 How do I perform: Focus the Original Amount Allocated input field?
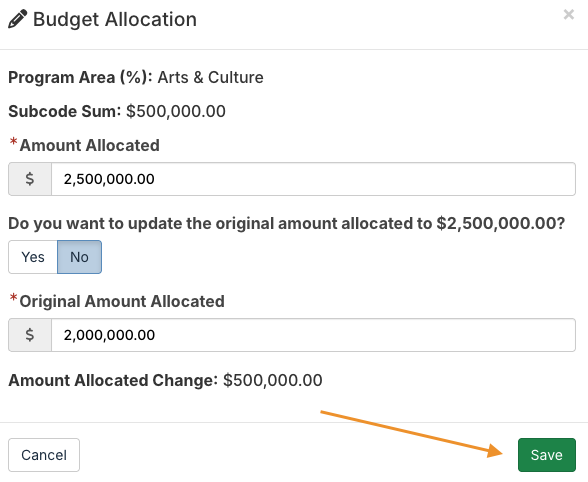pyautogui.click(x=313, y=335)
